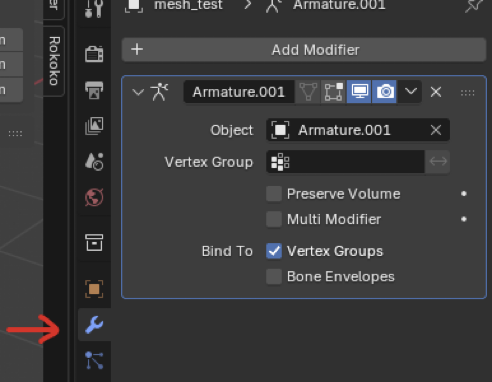Screen dimensions: 492x382
Task: Toggle modifier render camera visibility
Action: [x=385, y=92]
